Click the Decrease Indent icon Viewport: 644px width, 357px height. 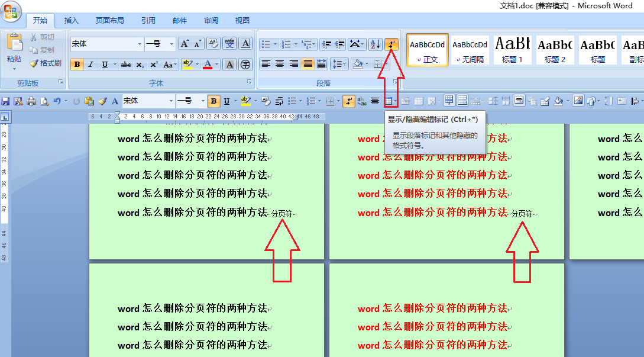(x=326, y=44)
